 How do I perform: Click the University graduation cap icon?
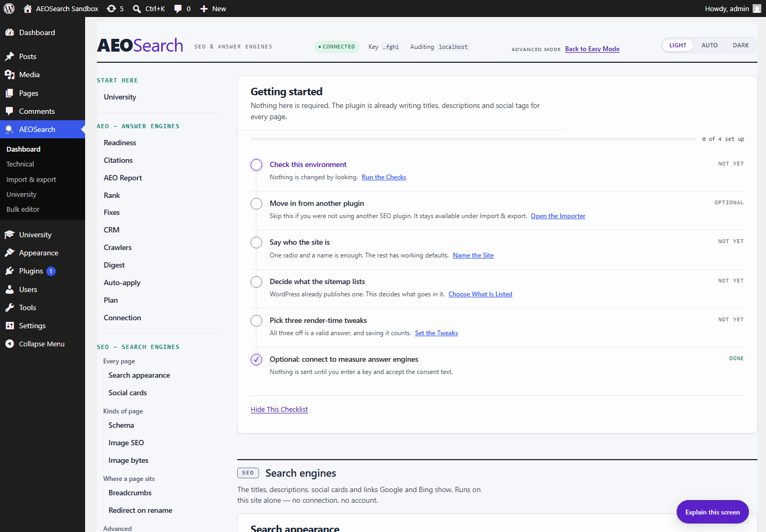tap(10, 235)
